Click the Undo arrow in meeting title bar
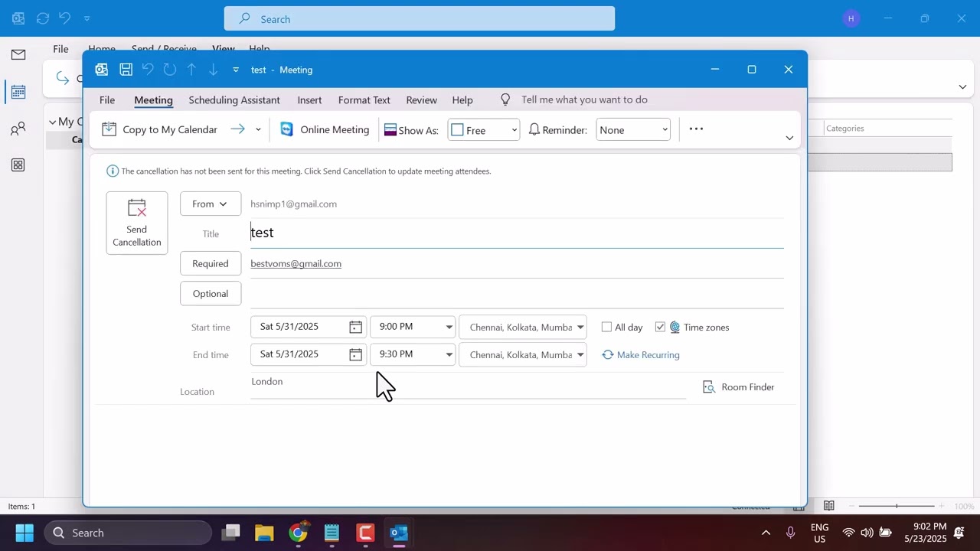980x551 pixels. [148, 70]
